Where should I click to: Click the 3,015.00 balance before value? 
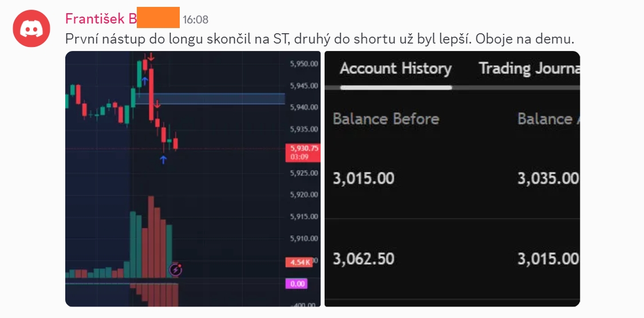coord(363,178)
